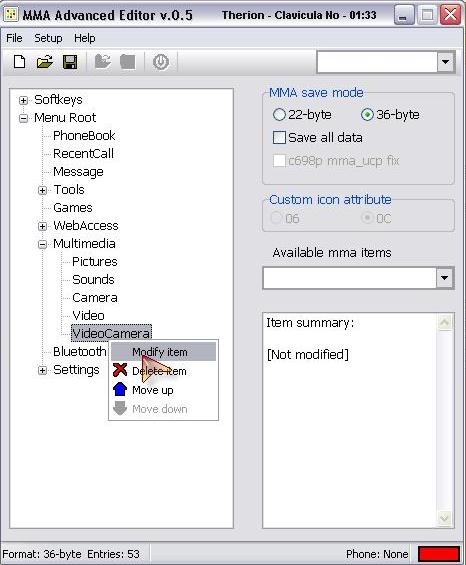Select the VideoCamera tree item
The image size is (466, 565).
click(x=111, y=333)
